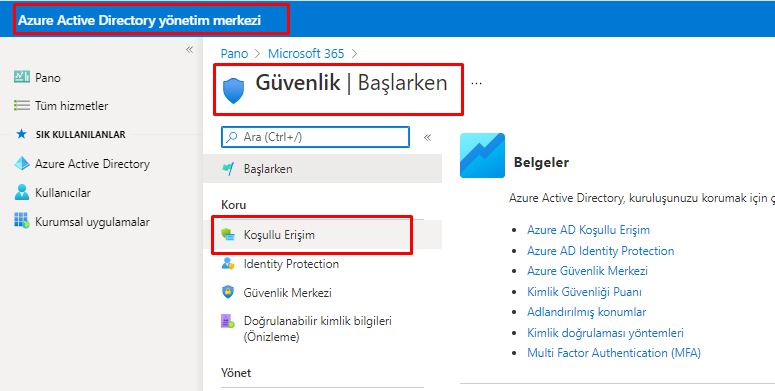Click the Güvenlik Merkezi shield icon
The width and height of the screenshot is (775, 391).
point(228,292)
